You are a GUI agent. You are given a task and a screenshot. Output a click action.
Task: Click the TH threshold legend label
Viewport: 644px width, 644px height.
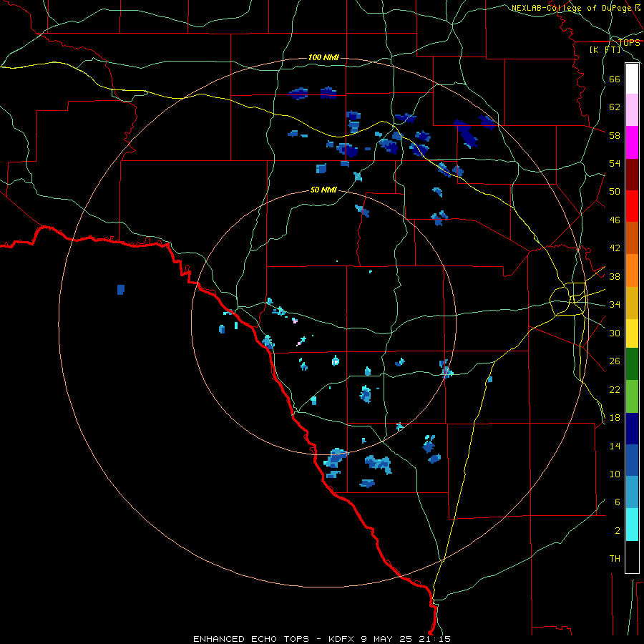tap(615, 559)
